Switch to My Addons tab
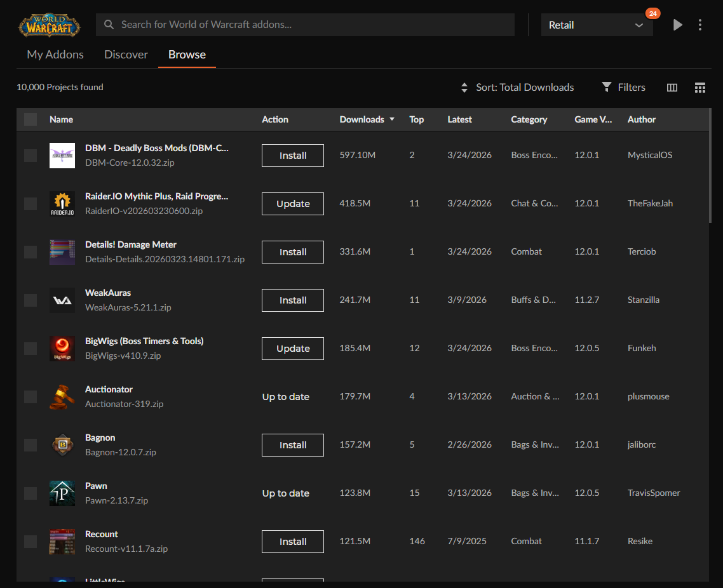Viewport: 723px width, 588px height. [x=55, y=55]
